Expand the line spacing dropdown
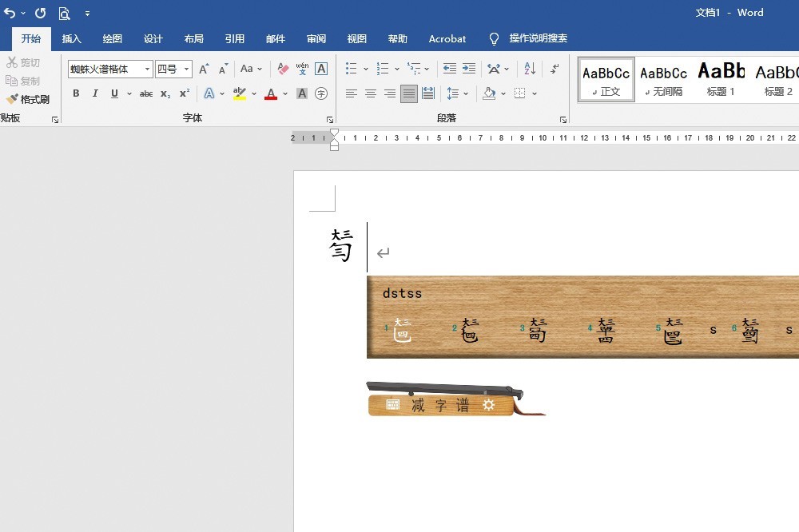The height and width of the screenshot is (532, 799). coord(466,94)
